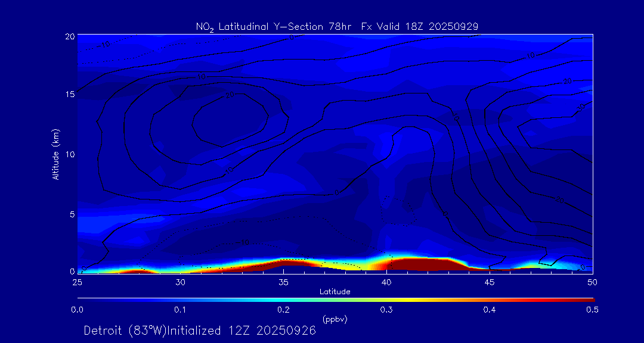Click the red end of the colorbar
The width and height of the screenshot is (644, 343).
[x=587, y=298]
